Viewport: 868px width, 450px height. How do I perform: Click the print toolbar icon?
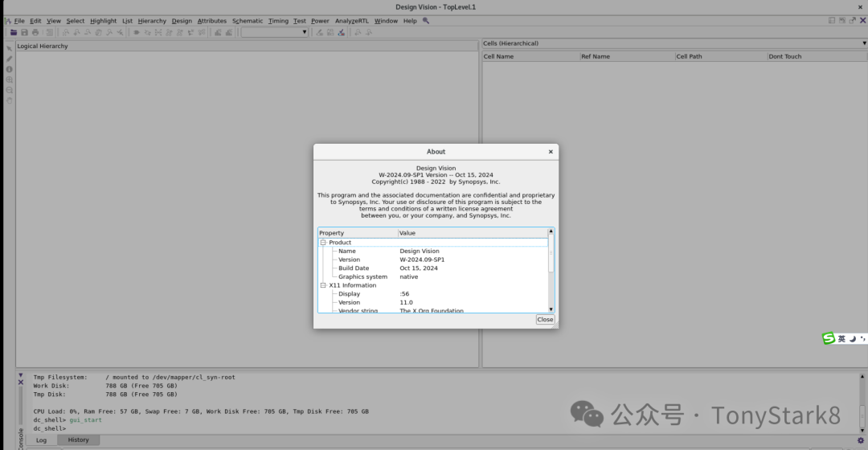(x=35, y=33)
